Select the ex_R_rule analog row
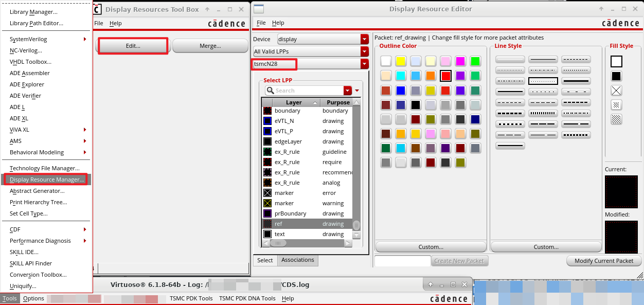Screen dimensions: 644x305 307,183
